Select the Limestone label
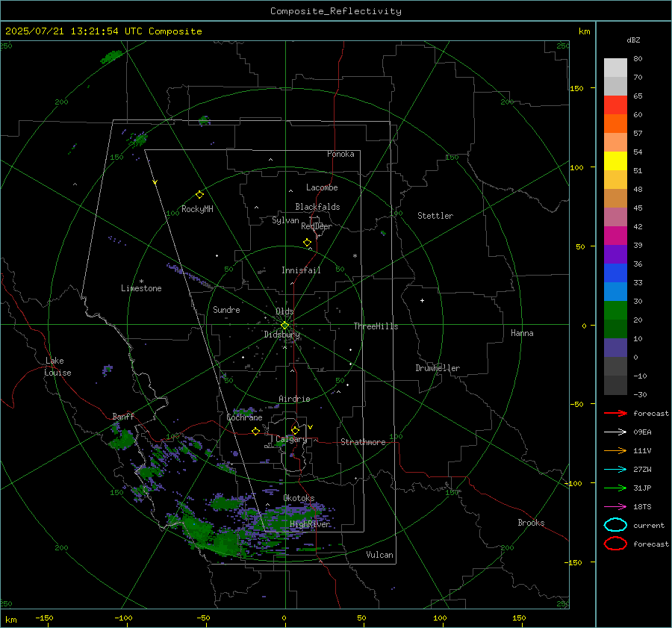This screenshot has height=628, width=672. pos(141,288)
